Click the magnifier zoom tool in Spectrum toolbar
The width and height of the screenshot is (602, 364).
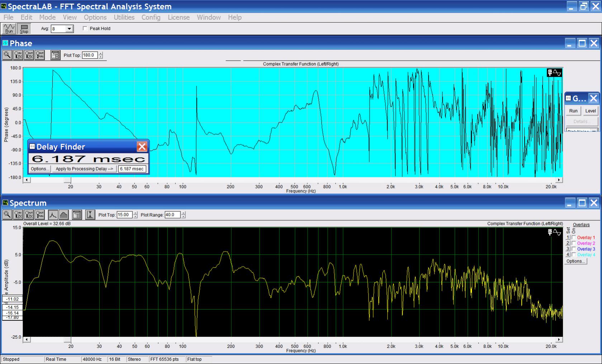[7, 215]
